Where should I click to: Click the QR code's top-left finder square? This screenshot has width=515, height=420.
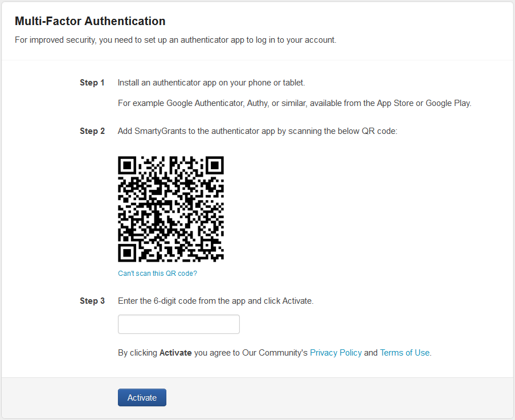pos(127,165)
